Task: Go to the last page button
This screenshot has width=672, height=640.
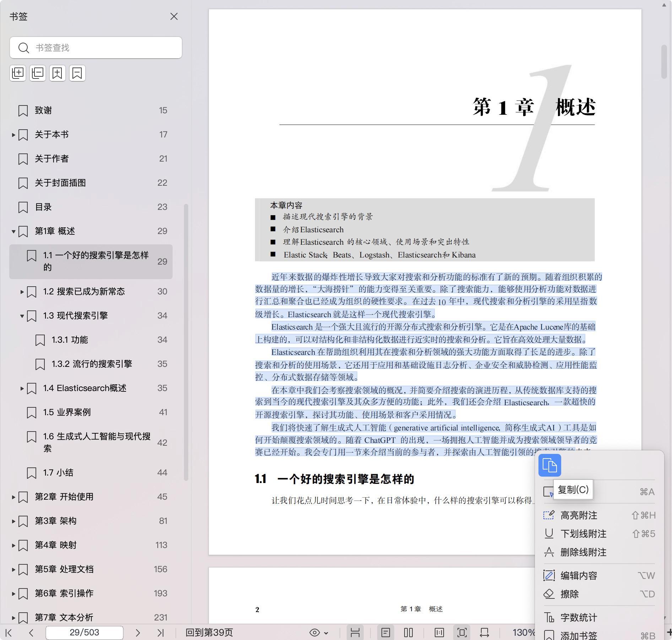Action: point(161,633)
